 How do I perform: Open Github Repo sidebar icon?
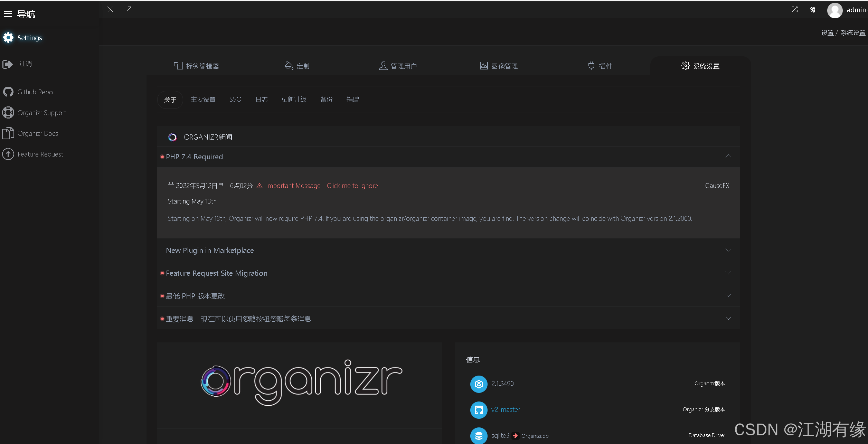pyautogui.click(x=8, y=92)
